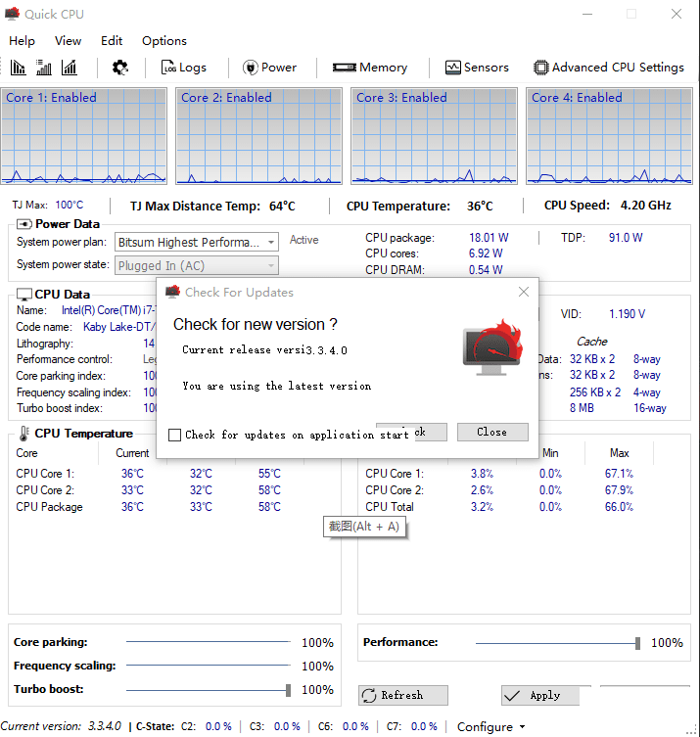Click the Core 4: Enabled graph
The height and width of the screenshot is (737, 700).
click(x=609, y=136)
